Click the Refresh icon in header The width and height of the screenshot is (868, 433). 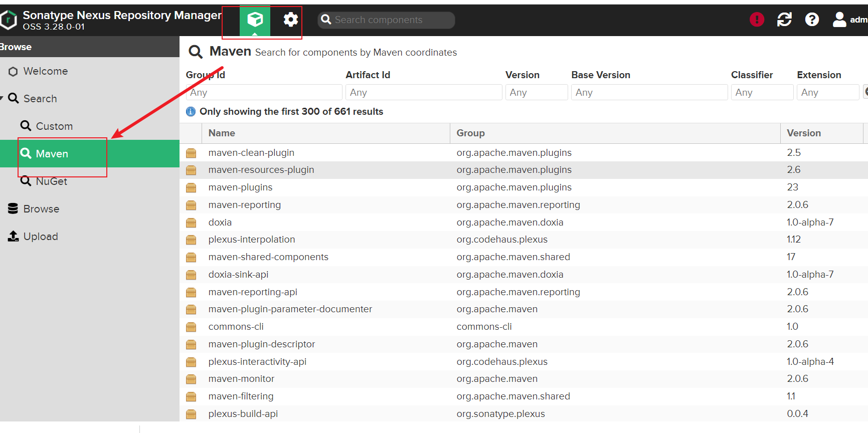[x=784, y=20]
